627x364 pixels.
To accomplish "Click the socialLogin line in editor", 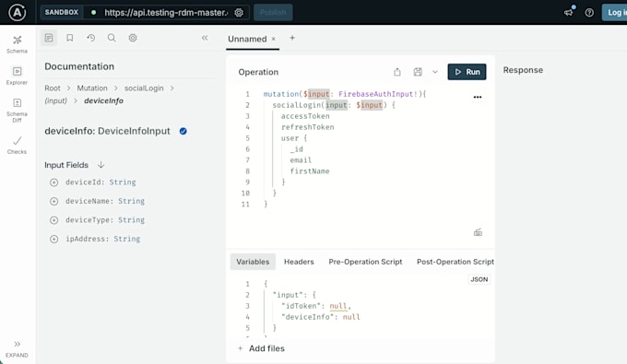I will click(x=334, y=105).
